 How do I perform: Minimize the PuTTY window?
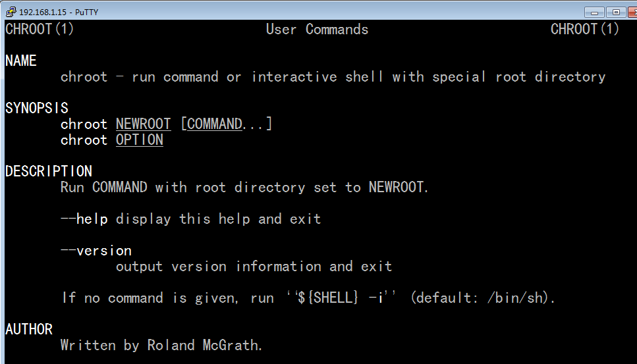(595, 12)
